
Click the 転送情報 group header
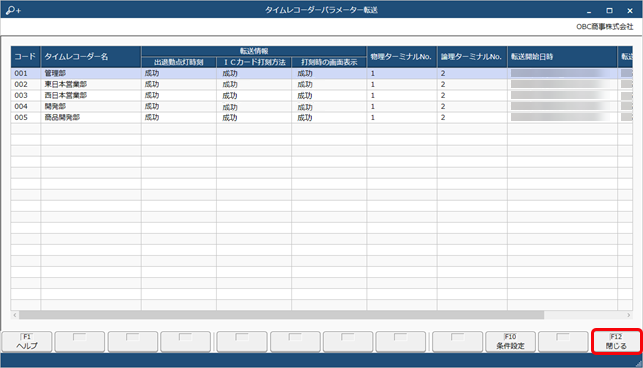click(254, 51)
